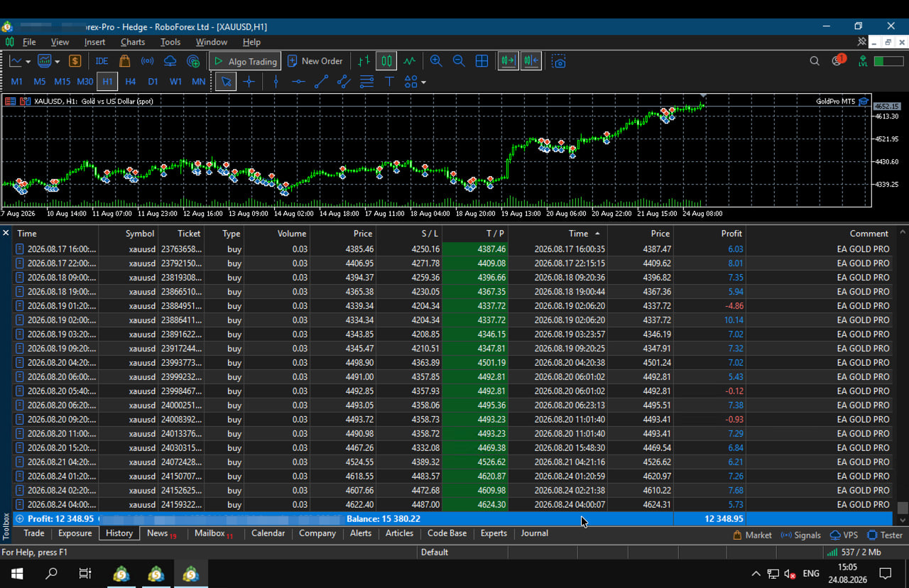
Task: Click the New Order toolbar button
Action: (x=315, y=61)
